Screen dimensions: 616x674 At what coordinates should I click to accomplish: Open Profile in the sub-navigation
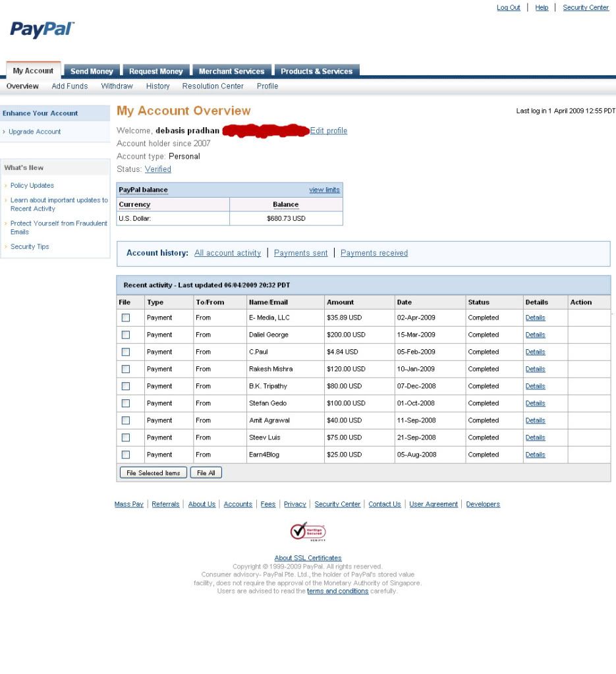pos(267,86)
